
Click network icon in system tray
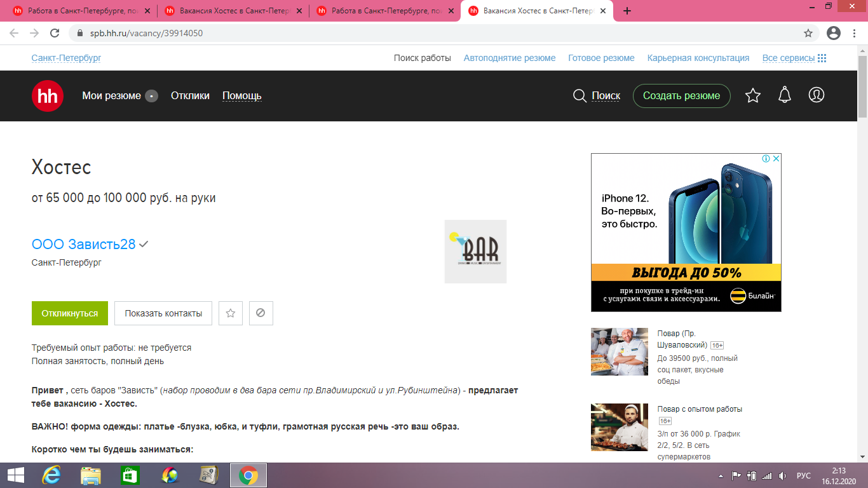[767, 475]
